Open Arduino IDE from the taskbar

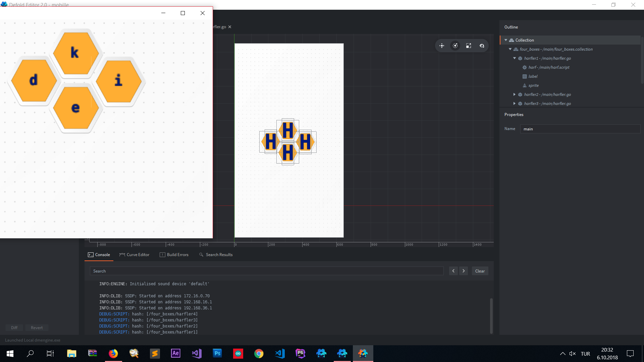(238, 354)
